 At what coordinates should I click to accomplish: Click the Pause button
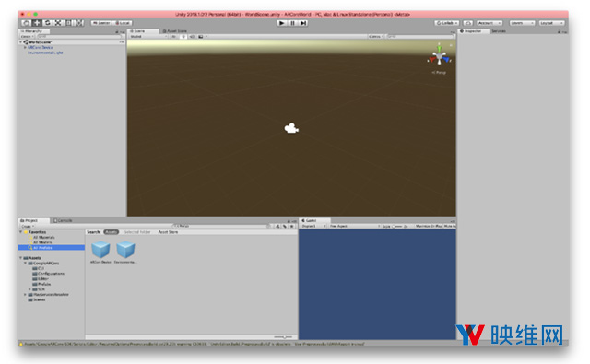tap(292, 23)
